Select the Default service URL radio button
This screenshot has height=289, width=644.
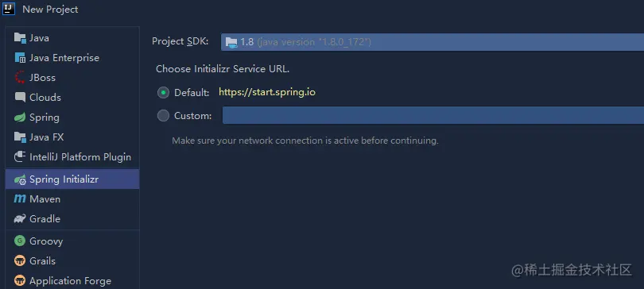pyautogui.click(x=163, y=93)
